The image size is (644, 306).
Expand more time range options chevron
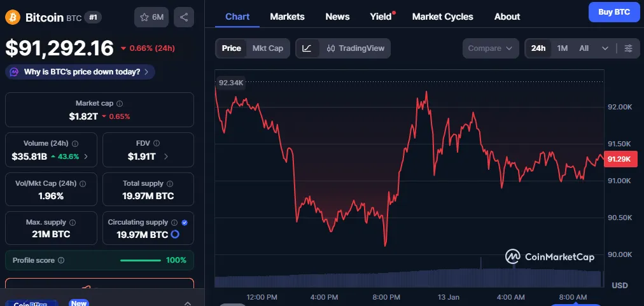coord(605,48)
